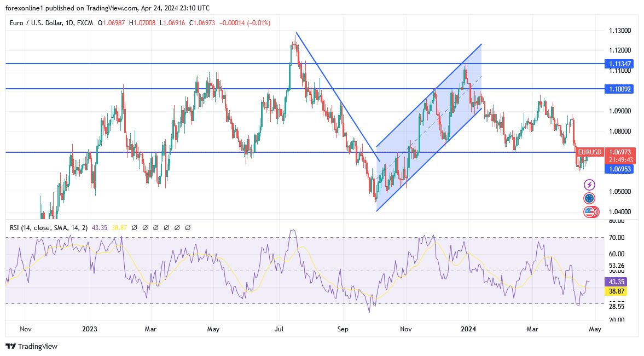Select the EU flag event marker icon
The image size is (644, 356).
[x=589, y=199]
